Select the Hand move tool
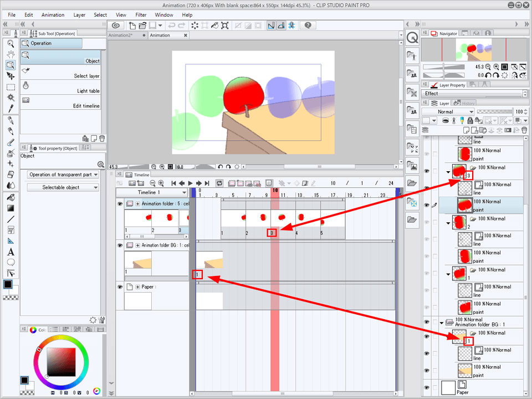This screenshot has height=399, width=532. (11, 54)
